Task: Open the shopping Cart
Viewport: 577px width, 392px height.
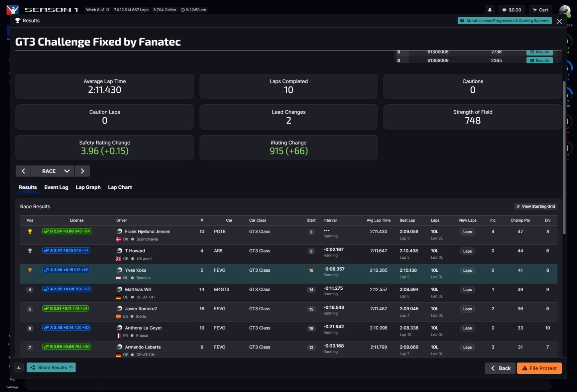Action: (540, 10)
